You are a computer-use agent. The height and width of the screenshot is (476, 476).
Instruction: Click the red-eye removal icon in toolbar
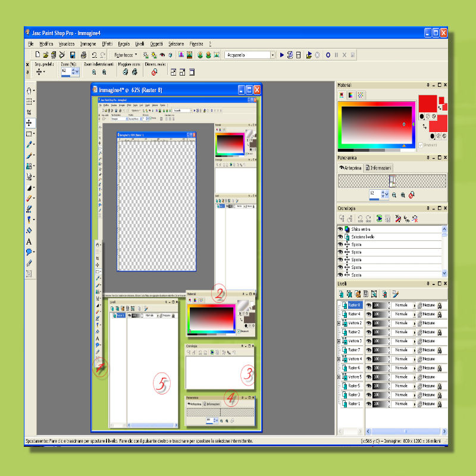[x=162, y=55]
